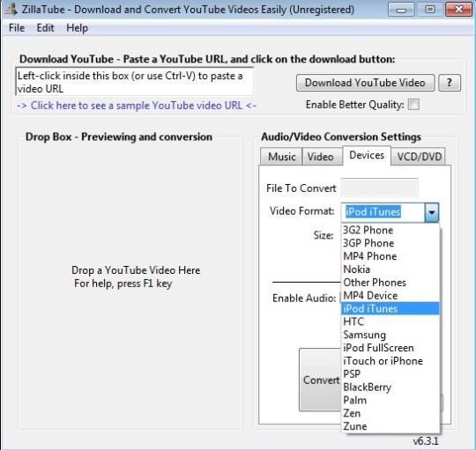Choose 3GP Phone from the format list
The width and height of the screenshot is (476, 450).
pos(390,243)
